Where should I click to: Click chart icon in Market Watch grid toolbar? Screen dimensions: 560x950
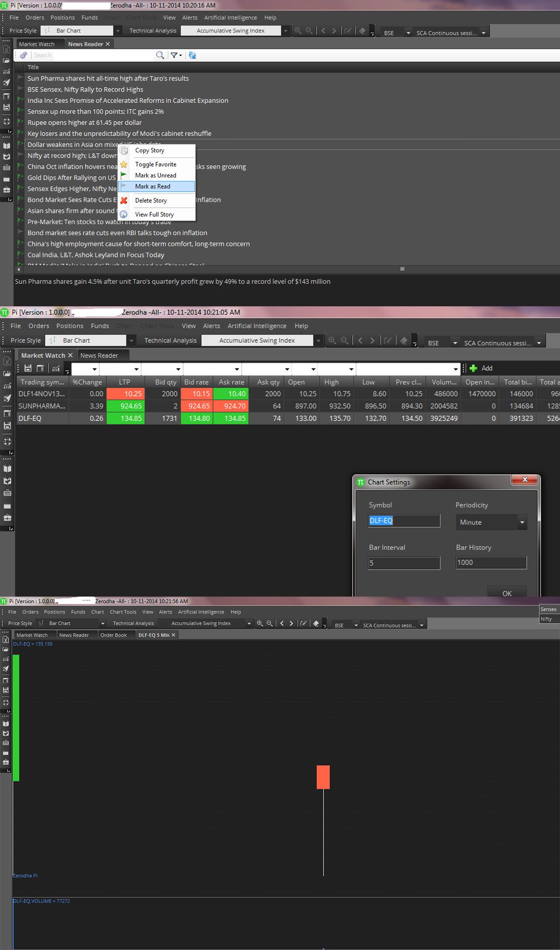[x=56, y=368]
